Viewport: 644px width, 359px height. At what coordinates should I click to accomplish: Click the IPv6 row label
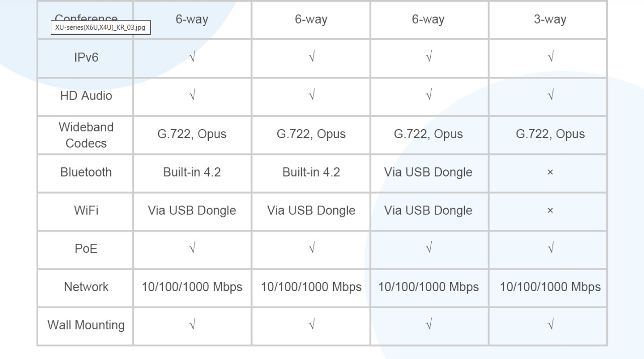86,57
